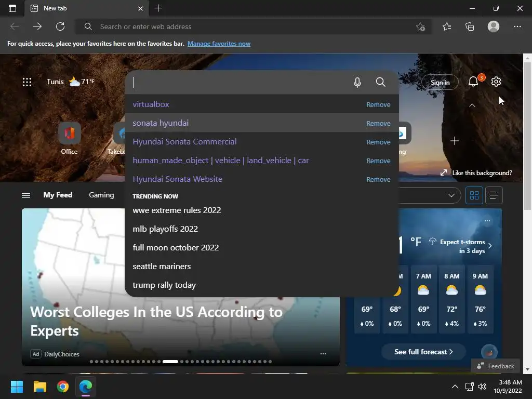Click the Sign in button

pyautogui.click(x=440, y=82)
